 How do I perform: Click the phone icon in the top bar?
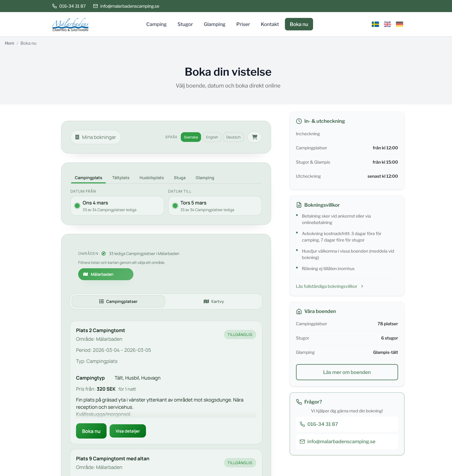[55, 6]
